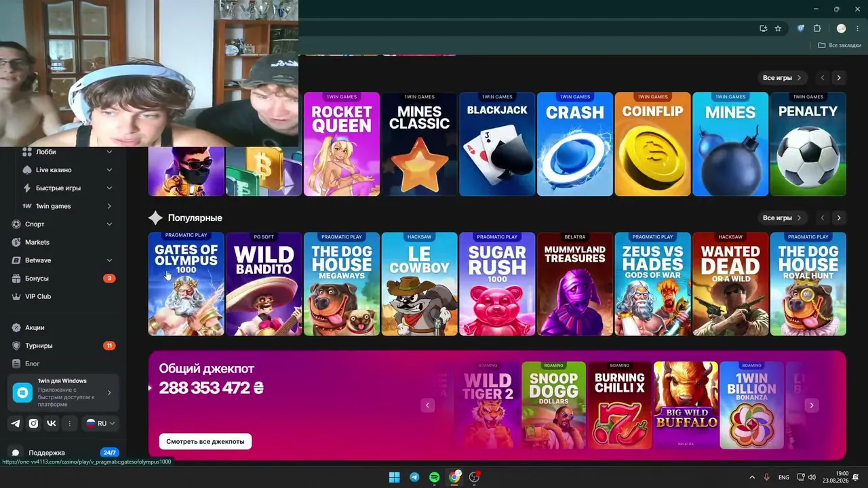Image resolution: width=868 pixels, height=488 pixels.
Task: Open the VK social link
Action: [52, 424]
